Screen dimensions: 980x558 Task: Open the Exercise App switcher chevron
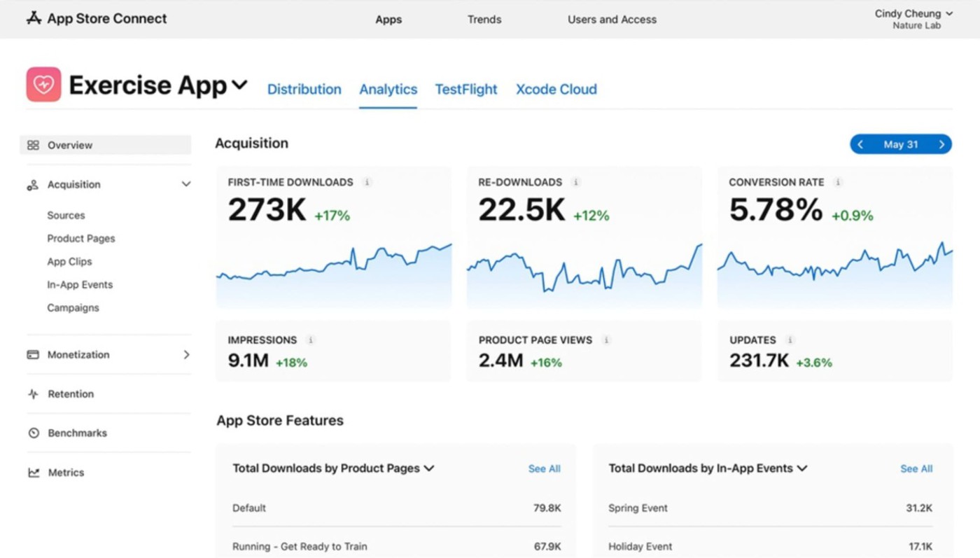(239, 85)
